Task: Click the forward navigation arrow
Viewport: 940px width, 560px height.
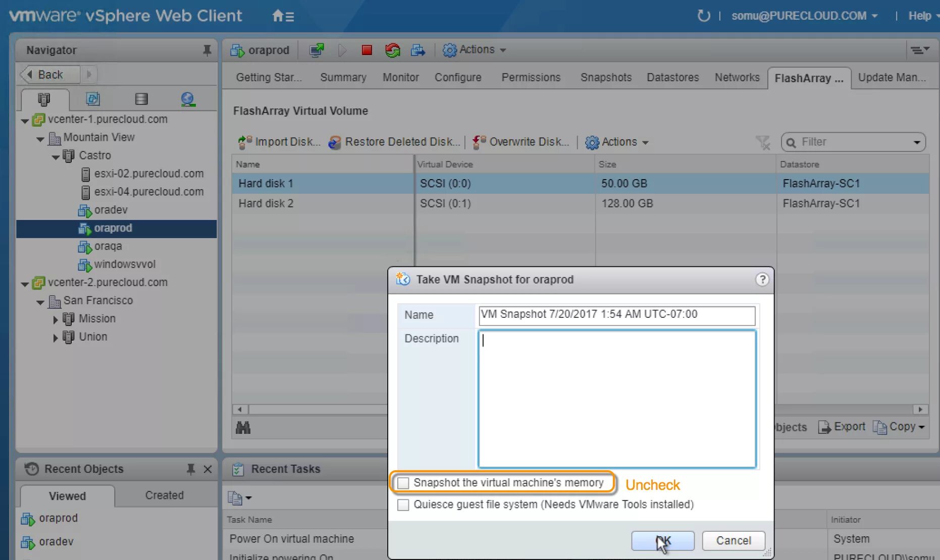Action: coord(89,75)
